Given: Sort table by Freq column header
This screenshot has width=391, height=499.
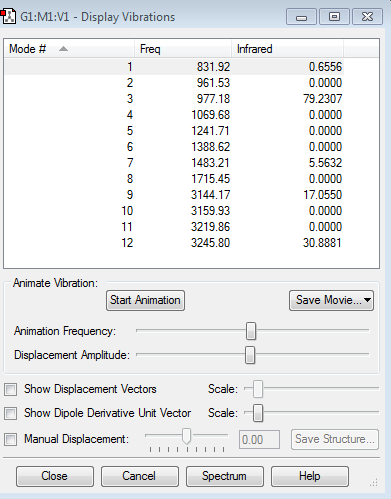Looking at the screenshot, I should (183, 49).
